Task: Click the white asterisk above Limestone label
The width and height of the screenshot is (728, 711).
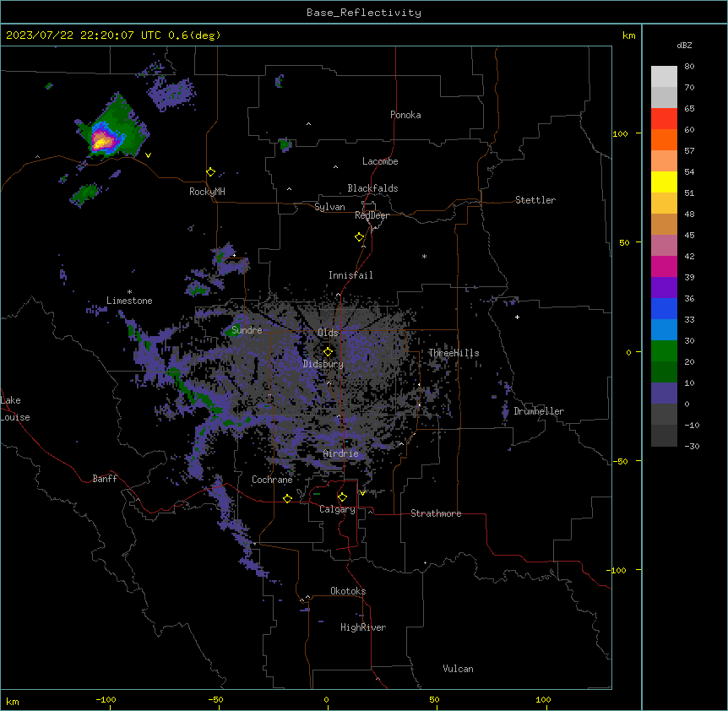Action: pos(129,292)
